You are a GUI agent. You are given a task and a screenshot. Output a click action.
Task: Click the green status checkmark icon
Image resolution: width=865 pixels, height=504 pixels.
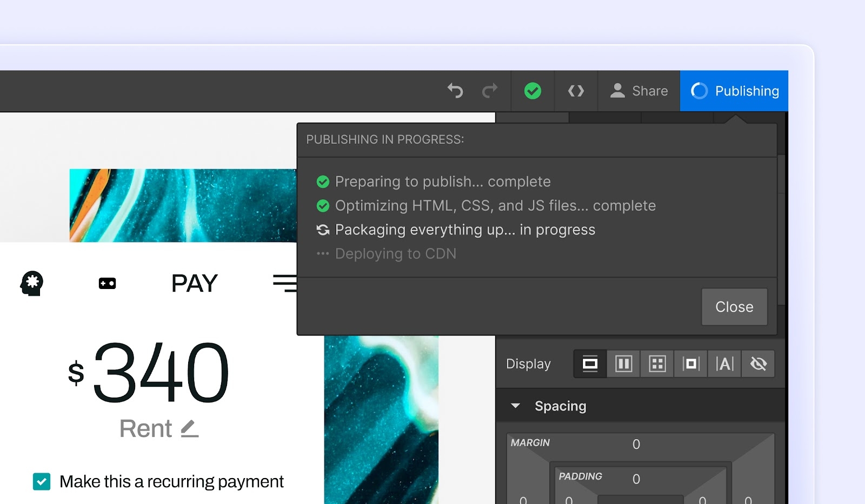(533, 91)
